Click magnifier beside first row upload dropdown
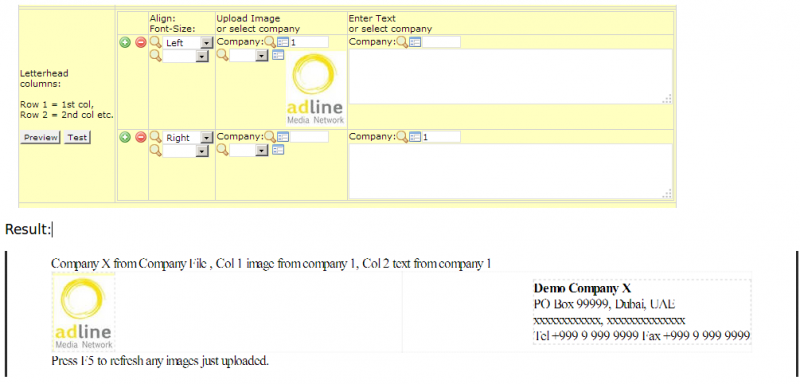The height and width of the screenshot is (384, 800). [223, 55]
